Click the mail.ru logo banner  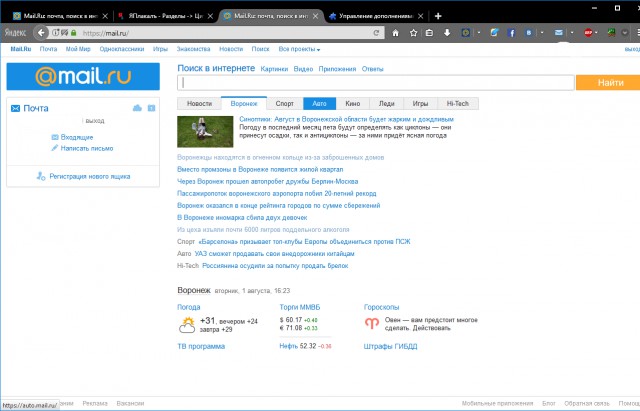tap(83, 76)
